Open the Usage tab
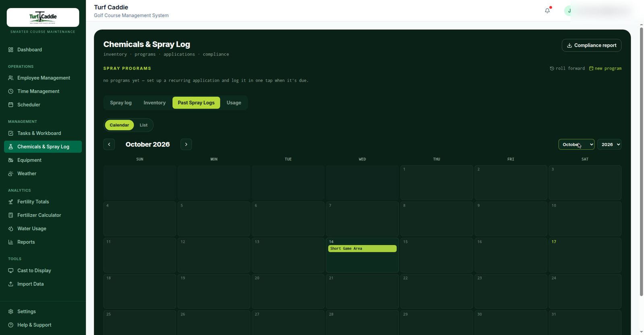Image resolution: width=644 pixels, height=335 pixels. (x=234, y=103)
